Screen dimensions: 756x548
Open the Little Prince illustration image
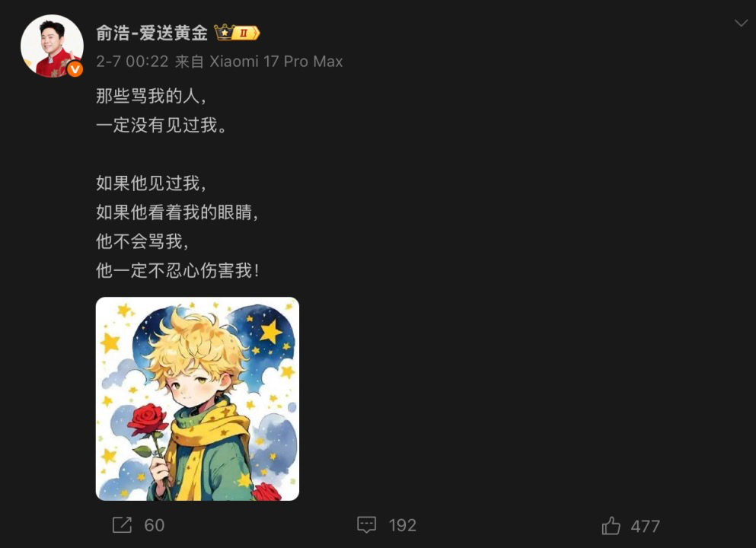click(198, 399)
